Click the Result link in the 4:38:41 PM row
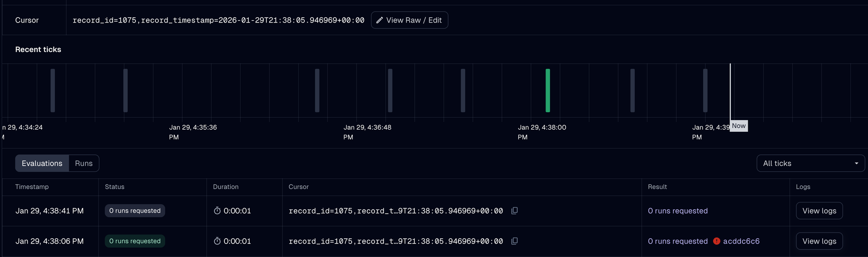Viewport: 868px width, 257px height. tap(677, 211)
